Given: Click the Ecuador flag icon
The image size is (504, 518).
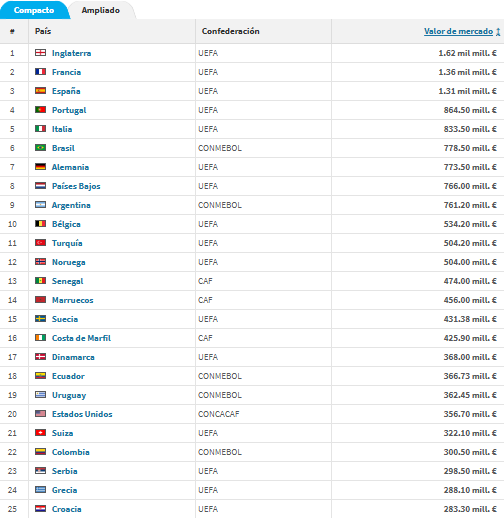Looking at the screenshot, I should (x=40, y=376).
